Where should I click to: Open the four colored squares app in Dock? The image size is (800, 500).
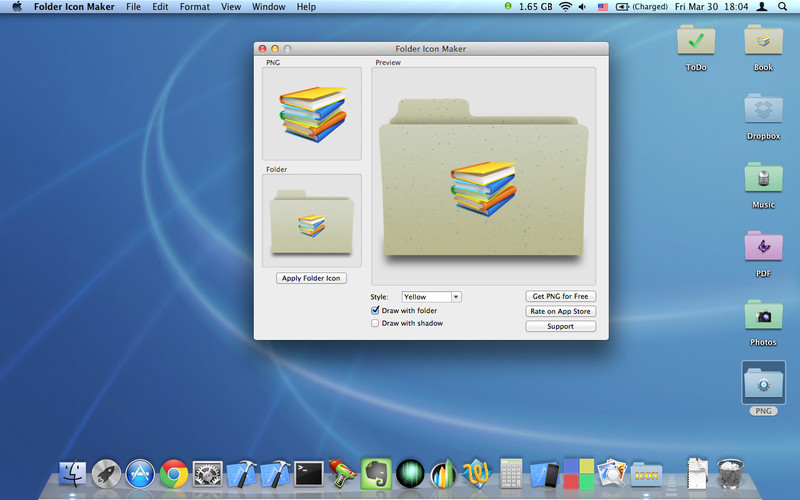click(x=579, y=474)
